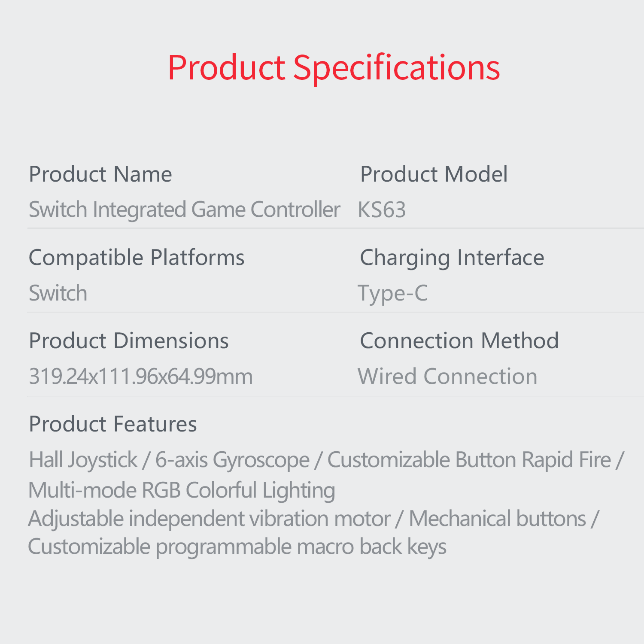
Task: Click the Adjustable independent vibration motor text
Action: tap(209, 519)
